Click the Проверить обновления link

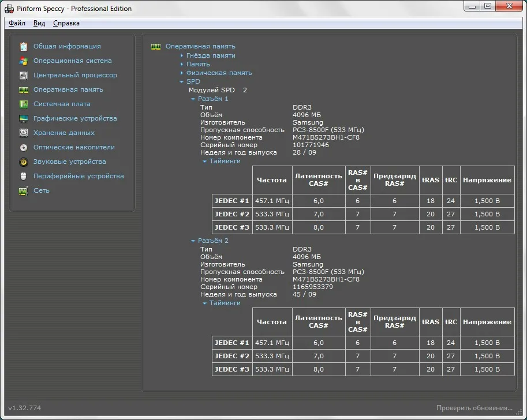(474, 408)
